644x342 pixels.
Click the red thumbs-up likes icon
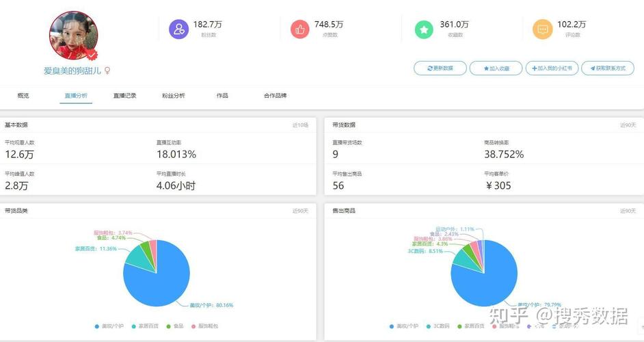coord(300,29)
